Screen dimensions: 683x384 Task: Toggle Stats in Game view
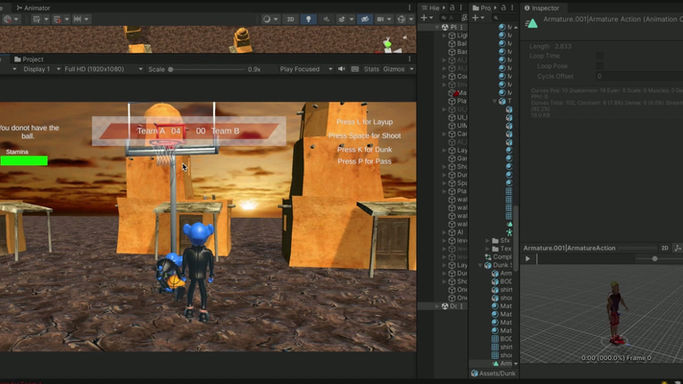point(371,69)
